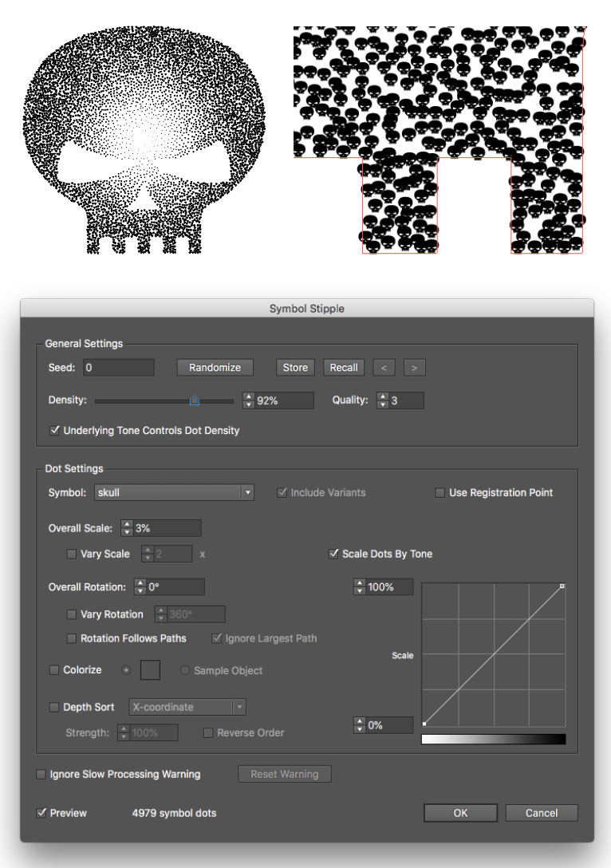Toggle the Preview checkbox

(41, 813)
